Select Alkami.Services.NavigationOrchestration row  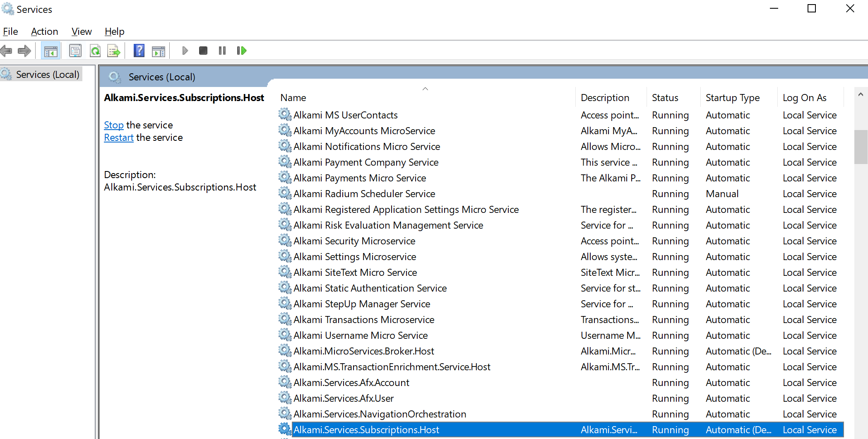[561, 414]
